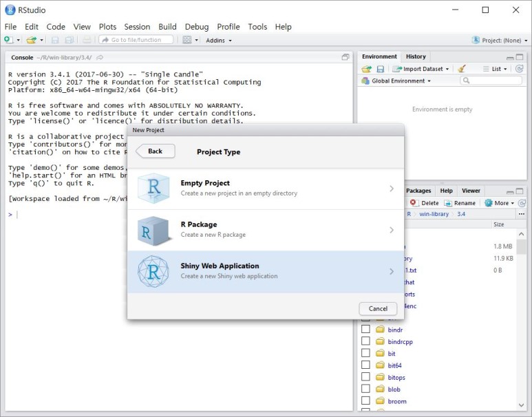The width and height of the screenshot is (532, 417).
Task: Select the Shiny Web Application option
Action: tap(266, 271)
